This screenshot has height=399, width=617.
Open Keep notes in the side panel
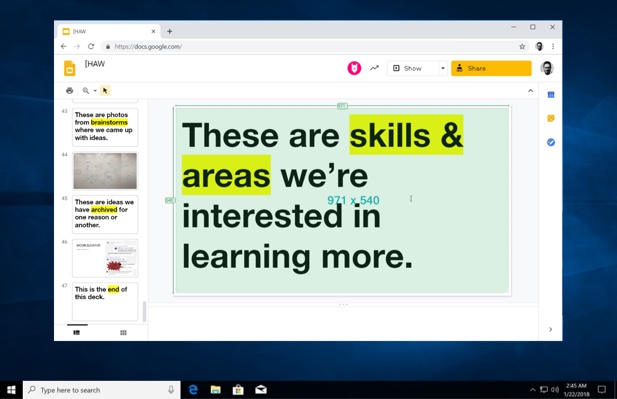[551, 118]
